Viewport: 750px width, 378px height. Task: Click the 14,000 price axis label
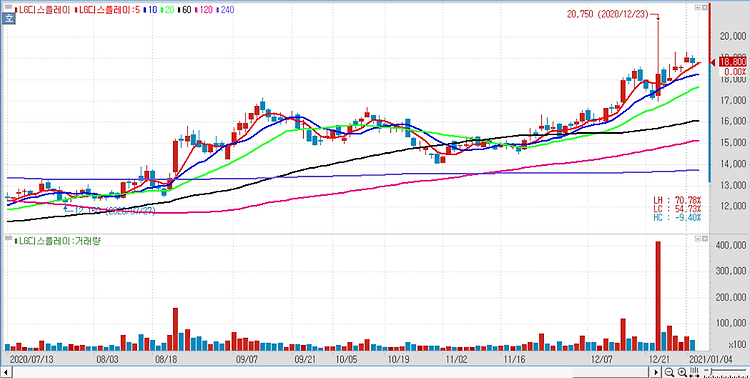point(732,164)
